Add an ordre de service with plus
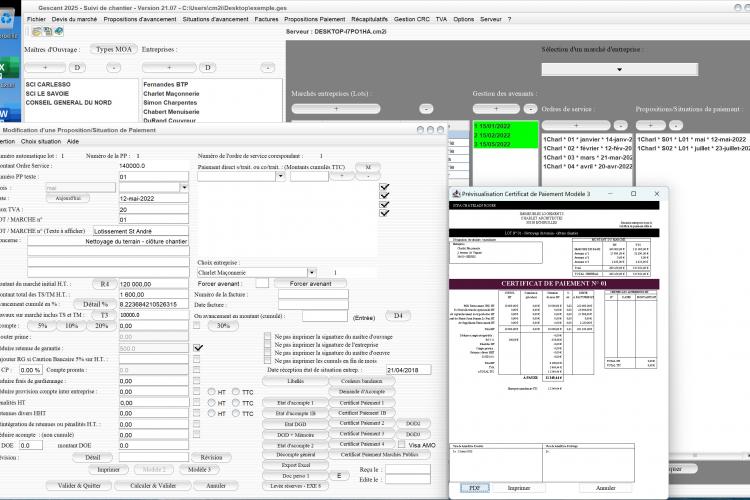Screen dimensions: 750x500 coord(576,125)
